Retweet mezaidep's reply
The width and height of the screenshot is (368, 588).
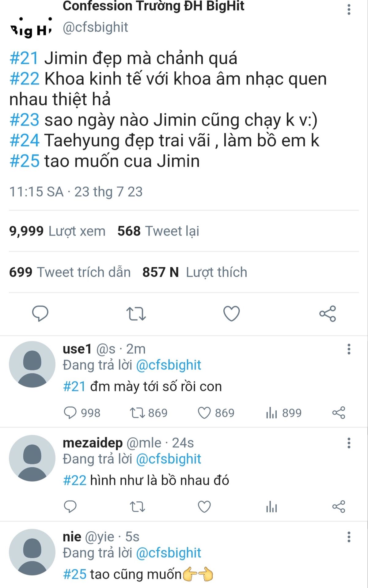[x=137, y=507]
